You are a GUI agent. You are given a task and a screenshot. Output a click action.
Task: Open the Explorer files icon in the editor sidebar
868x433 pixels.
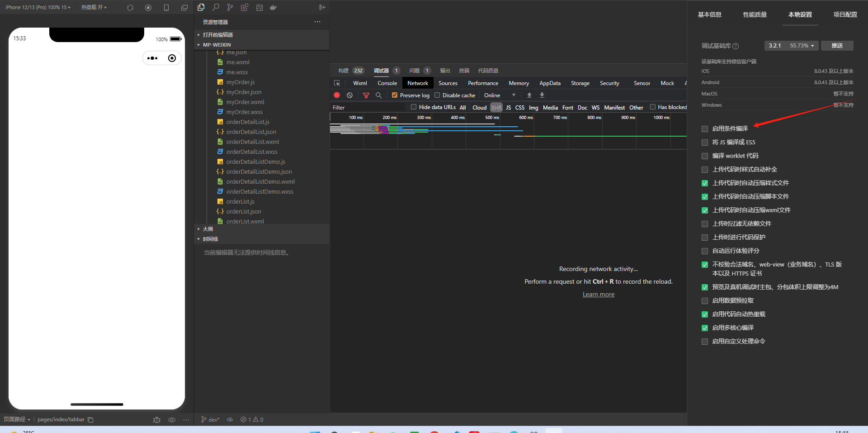(201, 7)
